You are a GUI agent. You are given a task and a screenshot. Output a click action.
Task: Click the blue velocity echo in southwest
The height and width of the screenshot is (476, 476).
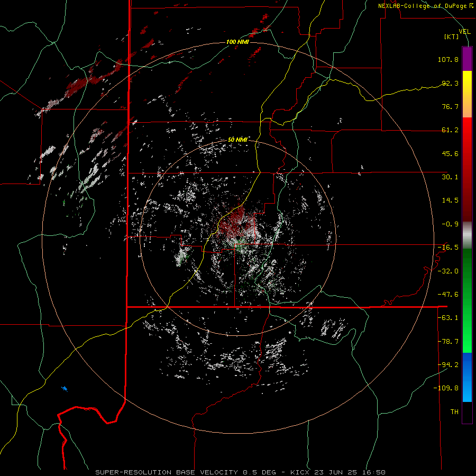(x=65, y=389)
